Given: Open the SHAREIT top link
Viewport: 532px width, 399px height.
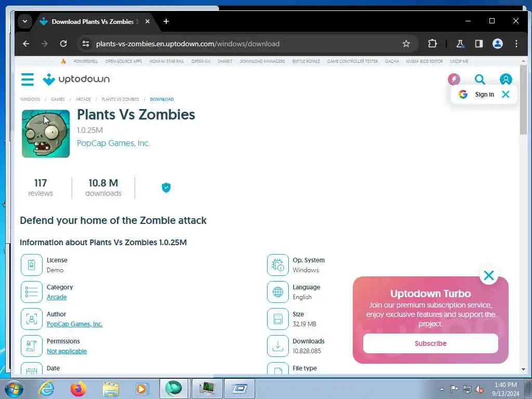Looking at the screenshot, I should [x=225, y=61].
